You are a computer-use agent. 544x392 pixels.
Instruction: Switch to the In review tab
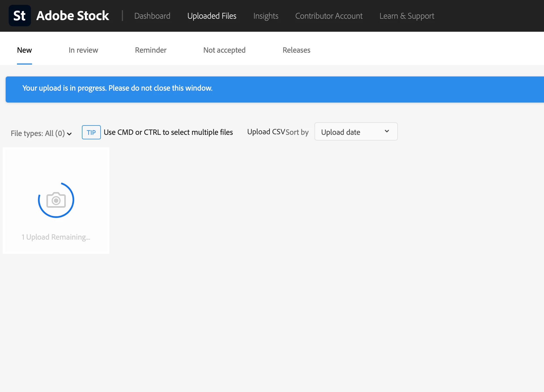[83, 50]
